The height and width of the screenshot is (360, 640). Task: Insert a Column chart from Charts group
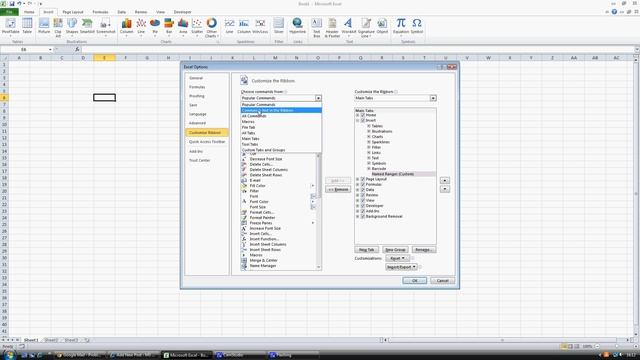tap(127, 27)
